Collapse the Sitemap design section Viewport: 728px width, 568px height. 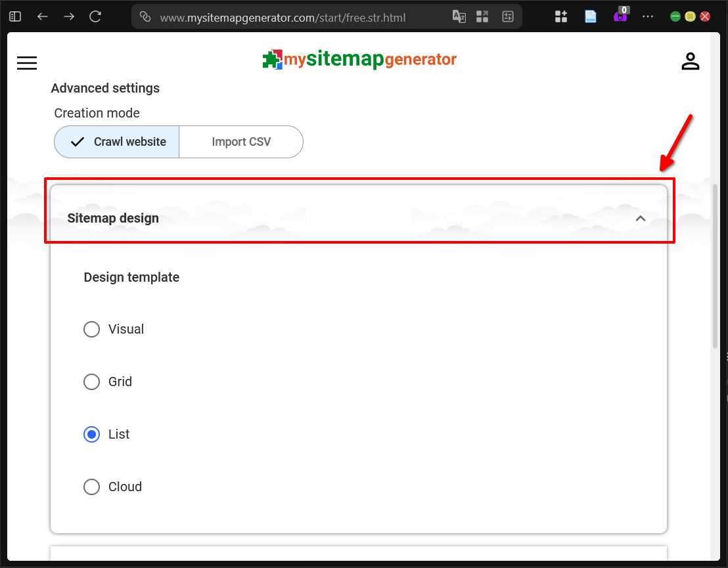click(x=641, y=218)
